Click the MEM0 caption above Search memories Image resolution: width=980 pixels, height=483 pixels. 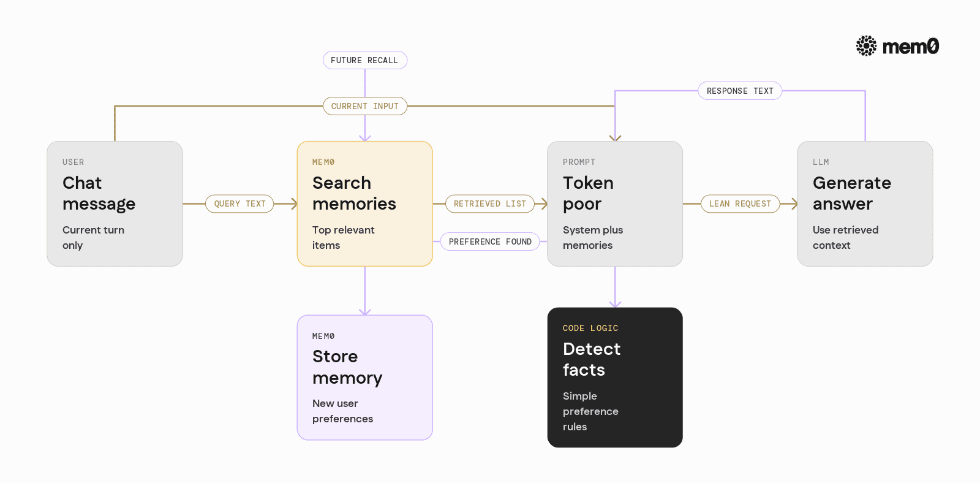pos(323,162)
